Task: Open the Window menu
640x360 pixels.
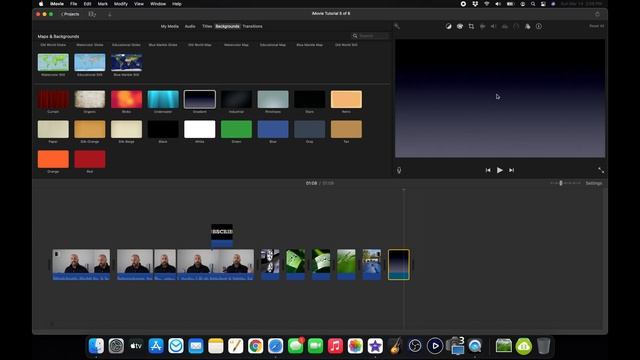Action: (158, 4)
